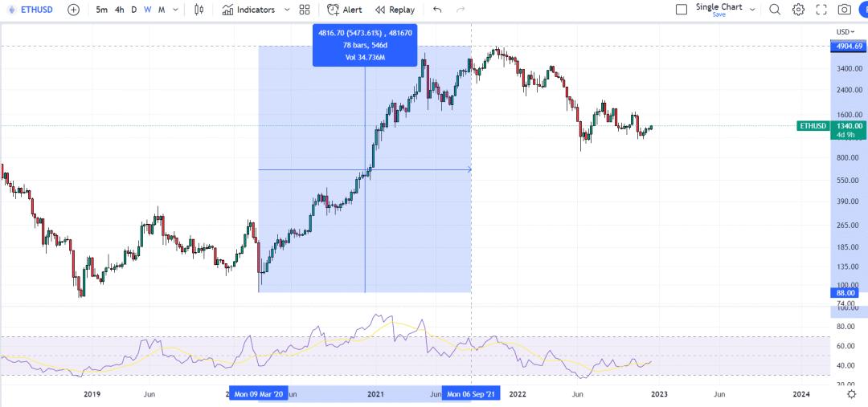
Task: Create a new Alert
Action: 344,10
